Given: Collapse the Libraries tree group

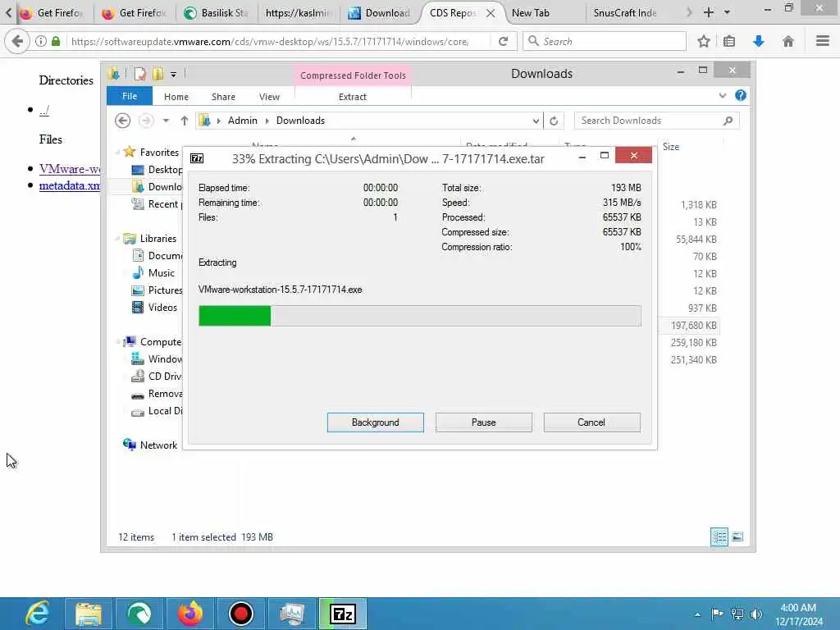Looking at the screenshot, I should click(x=117, y=239).
